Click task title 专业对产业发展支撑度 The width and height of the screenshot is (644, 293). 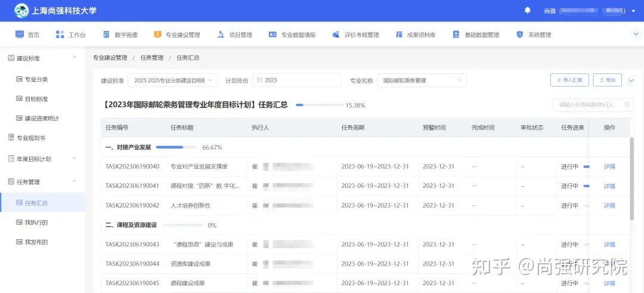pos(199,166)
